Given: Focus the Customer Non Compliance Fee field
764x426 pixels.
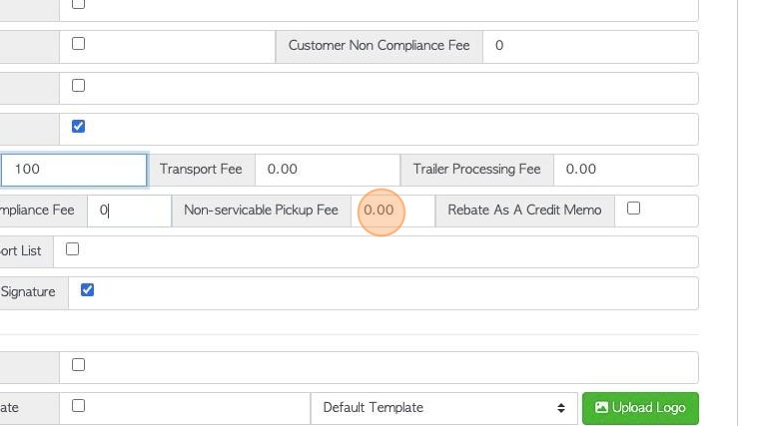Looking at the screenshot, I should [x=591, y=46].
